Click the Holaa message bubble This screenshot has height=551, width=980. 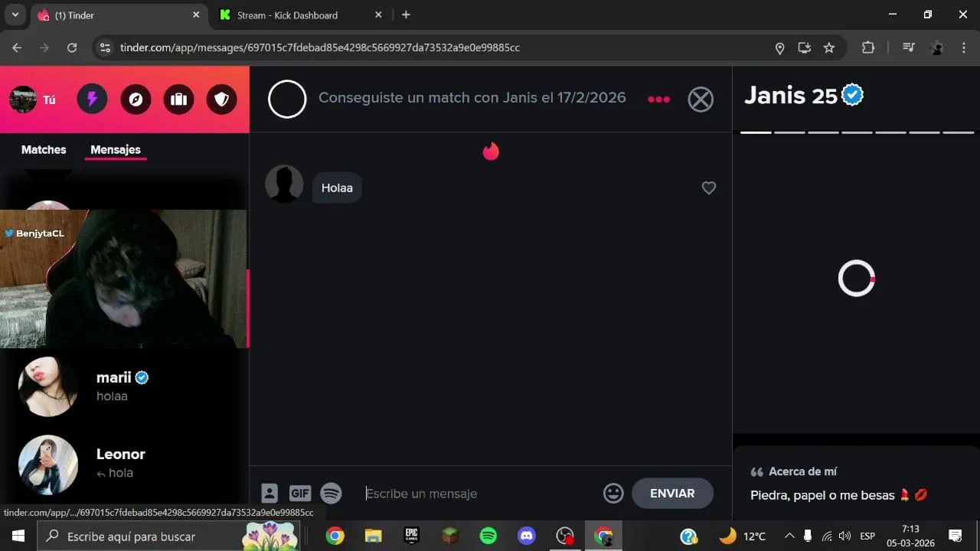[337, 187]
